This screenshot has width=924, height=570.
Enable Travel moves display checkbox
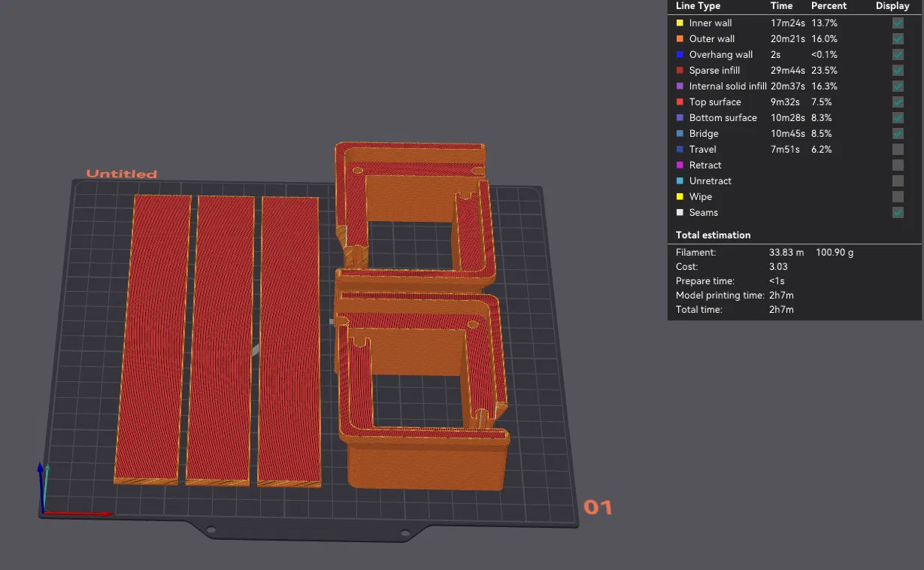point(898,150)
